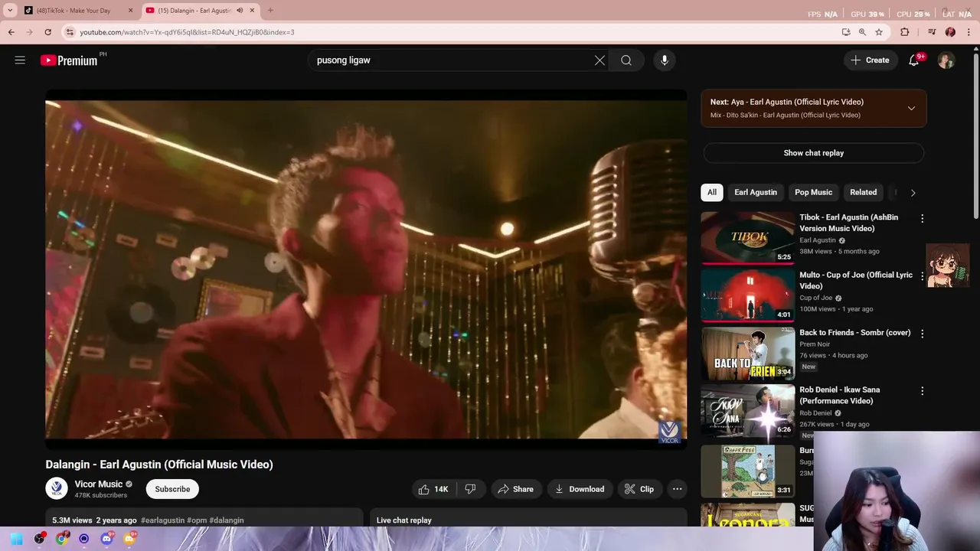Open Rob Deniel Ikaw Sana thumbnail
The height and width of the screenshot is (551, 980).
pyautogui.click(x=748, y=410)
